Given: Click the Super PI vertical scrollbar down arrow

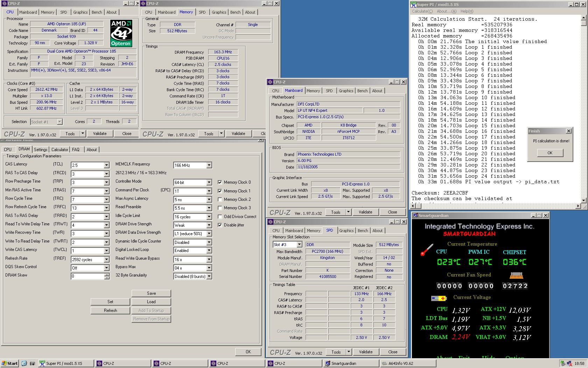Looking at the screenshot, I should [583, 200].
